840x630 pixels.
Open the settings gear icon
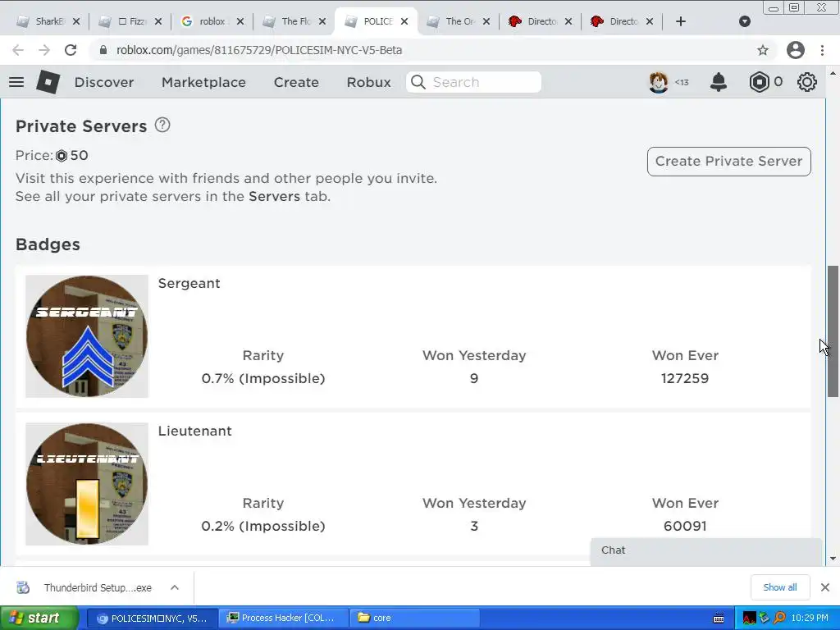[807, 82]
